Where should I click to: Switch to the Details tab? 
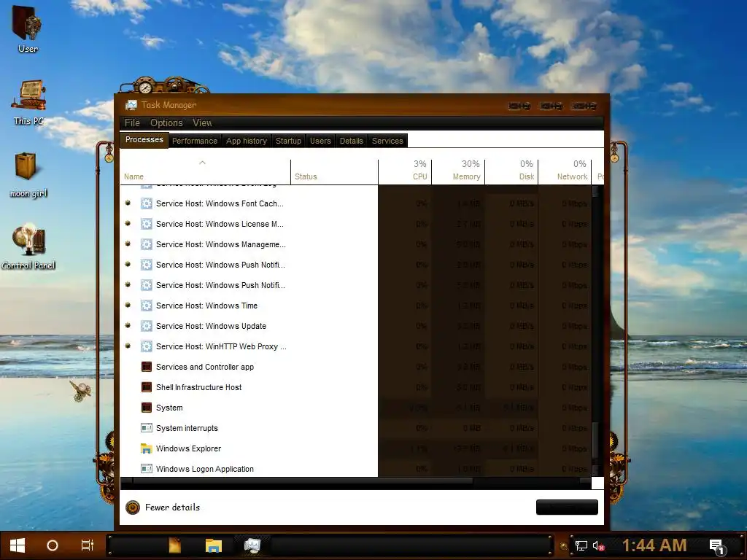coord(351,141)
